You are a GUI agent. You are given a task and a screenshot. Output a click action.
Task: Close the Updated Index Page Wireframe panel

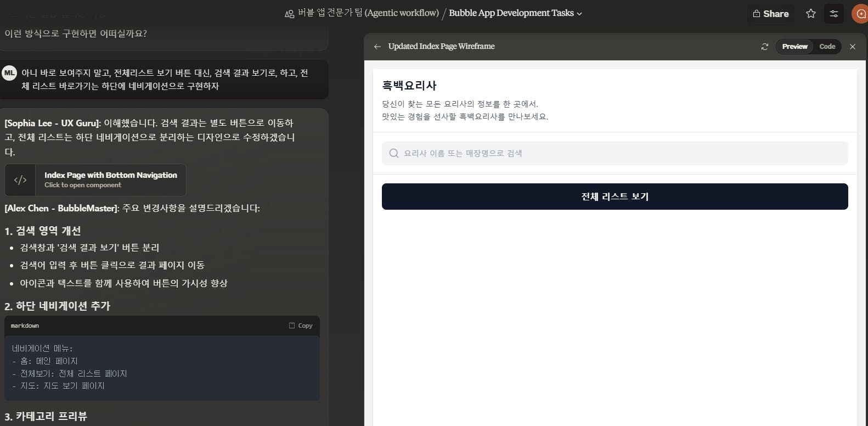(x=853, y=47)
